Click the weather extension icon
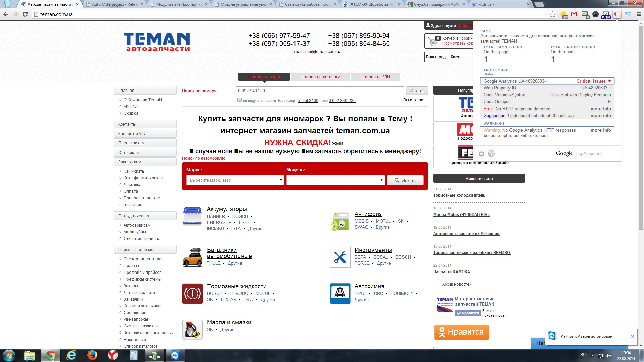Viewport: 644px width, 362px height. coord(563,14)
